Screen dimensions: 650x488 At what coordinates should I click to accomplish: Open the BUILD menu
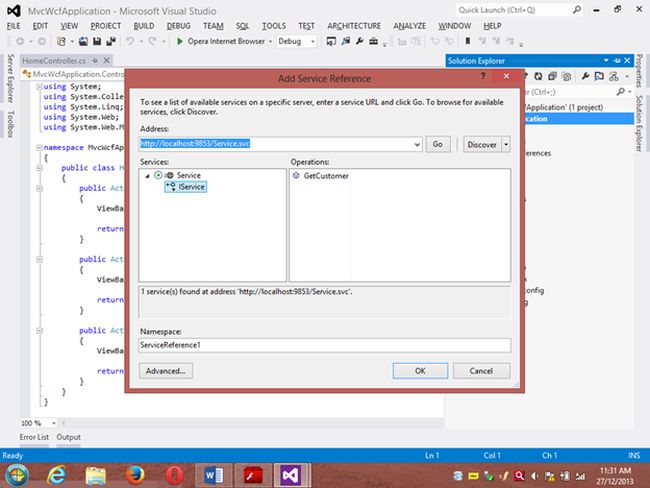click(144, 25)
